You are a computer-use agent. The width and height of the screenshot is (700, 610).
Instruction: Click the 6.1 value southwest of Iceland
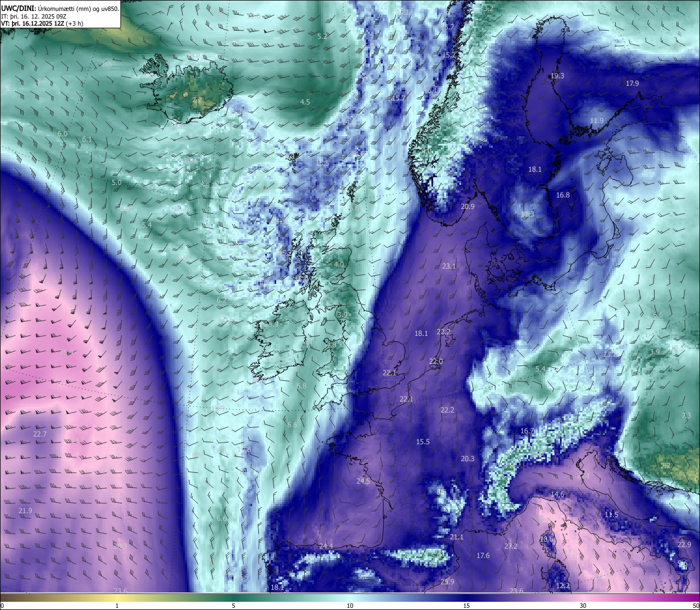[x=87, y=140]
